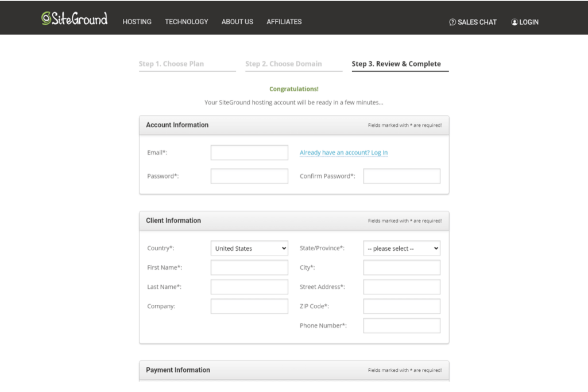
Task: Click the Already have an account? Log In link
Action: [343, 153]
